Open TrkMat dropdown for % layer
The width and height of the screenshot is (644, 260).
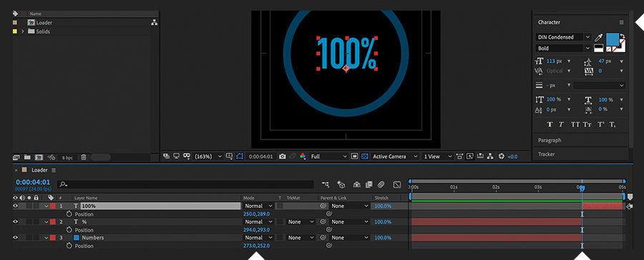(301, 222)
